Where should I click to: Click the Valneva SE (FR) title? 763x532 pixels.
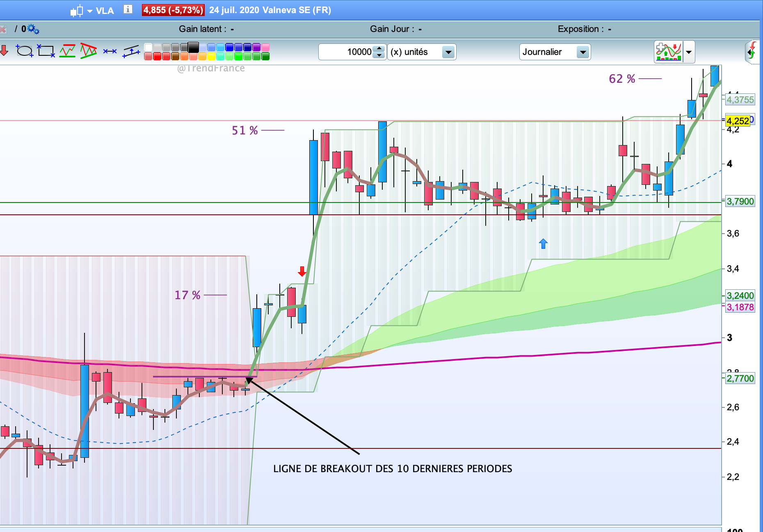click(297, 10)
